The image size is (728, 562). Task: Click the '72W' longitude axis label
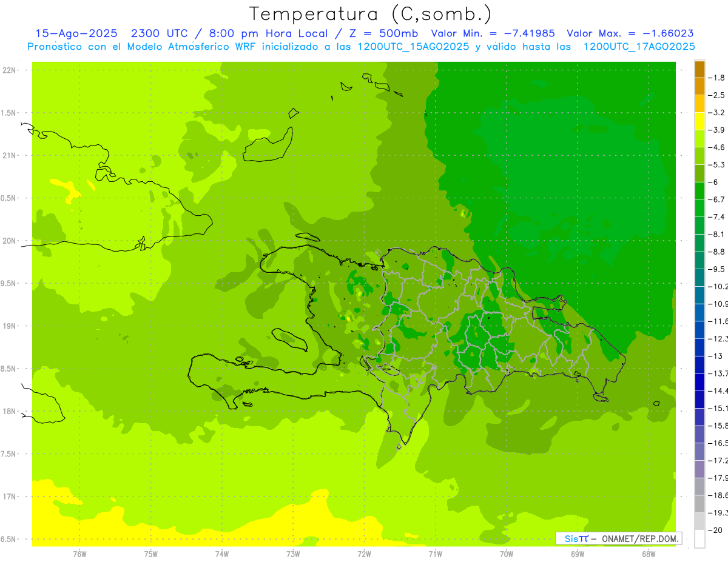364,554
